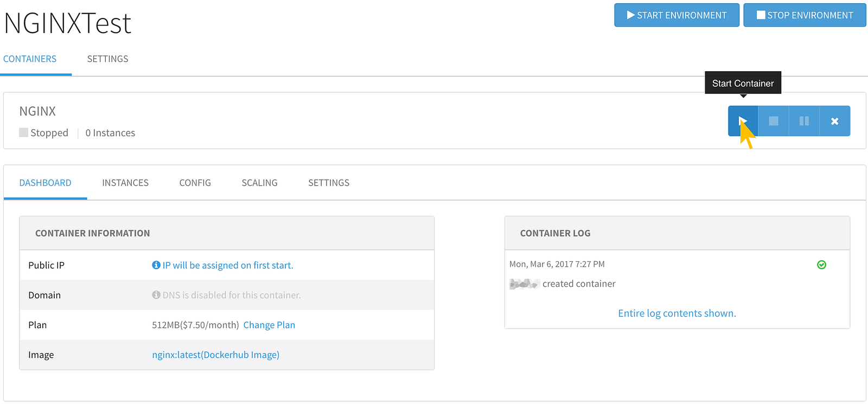Open the Scaling tab

point(259,183)
